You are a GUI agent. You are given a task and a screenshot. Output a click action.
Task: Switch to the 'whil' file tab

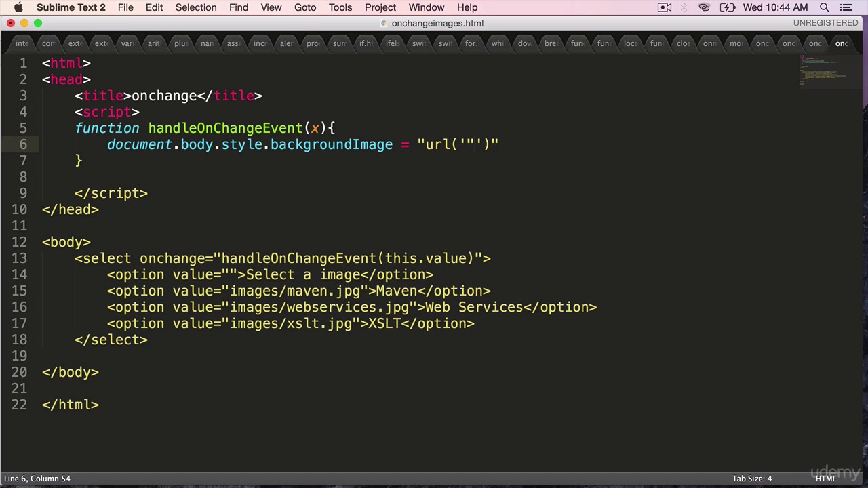coord(498,43)
